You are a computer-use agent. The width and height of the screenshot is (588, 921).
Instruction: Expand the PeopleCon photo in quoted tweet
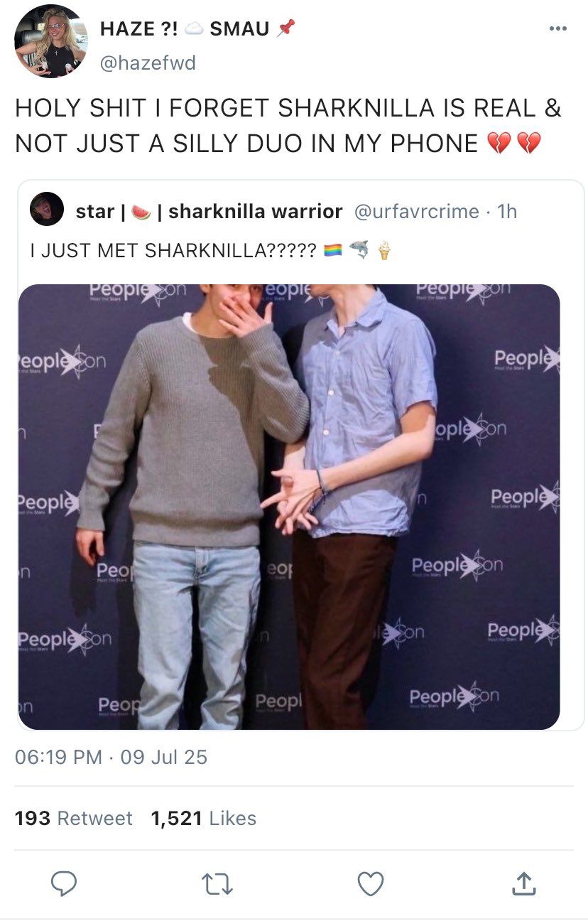click(x=289, y=507)
